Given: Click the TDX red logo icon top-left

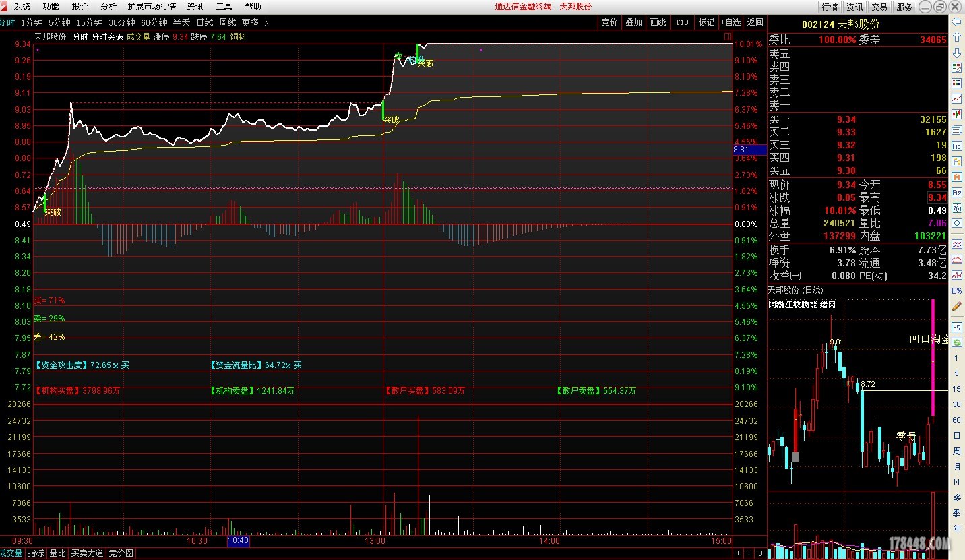Looking at the screenshot, I should coord(5,6).
